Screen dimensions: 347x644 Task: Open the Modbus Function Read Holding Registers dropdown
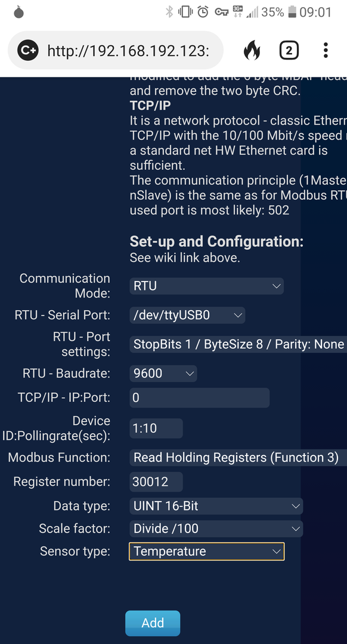(x=238, y=457)
